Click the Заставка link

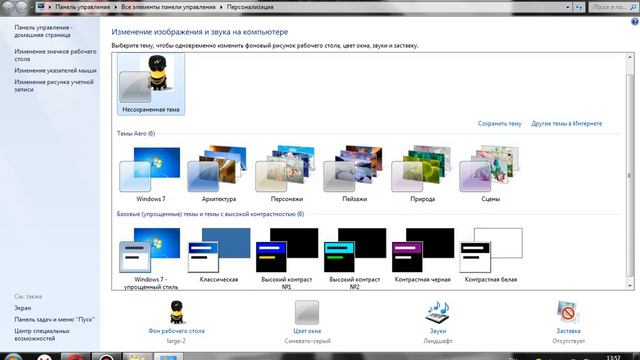coord(568,331)
